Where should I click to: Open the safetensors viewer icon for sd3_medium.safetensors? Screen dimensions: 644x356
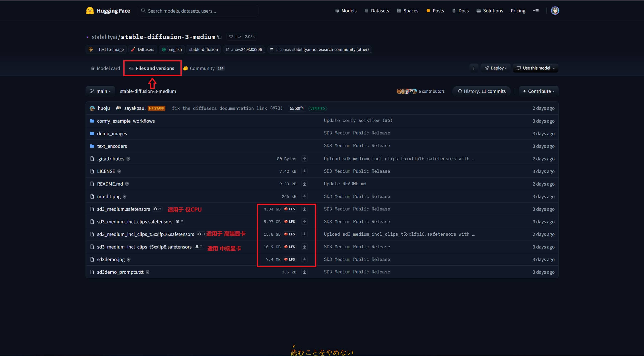[x=157, y=209]
